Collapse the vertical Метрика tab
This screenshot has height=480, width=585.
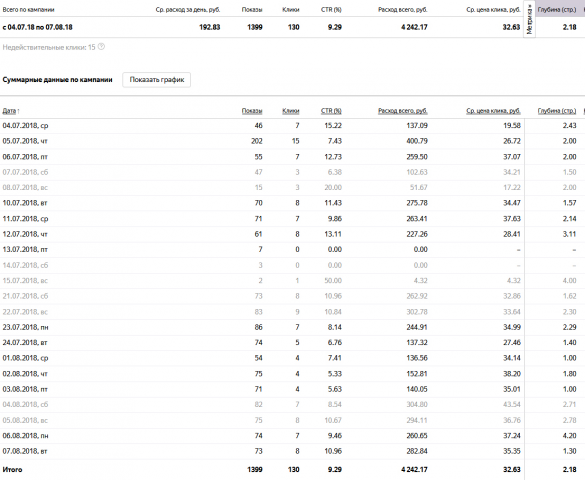pos(529,19)
